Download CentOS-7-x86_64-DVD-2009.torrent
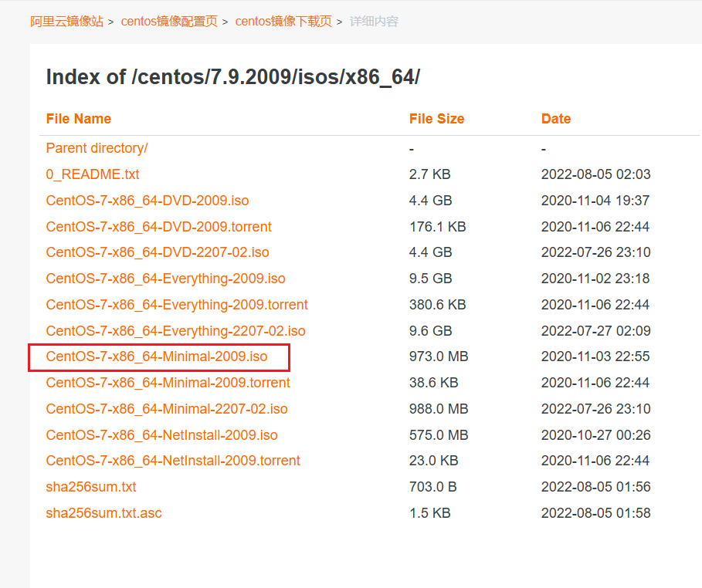 point(158,226)
